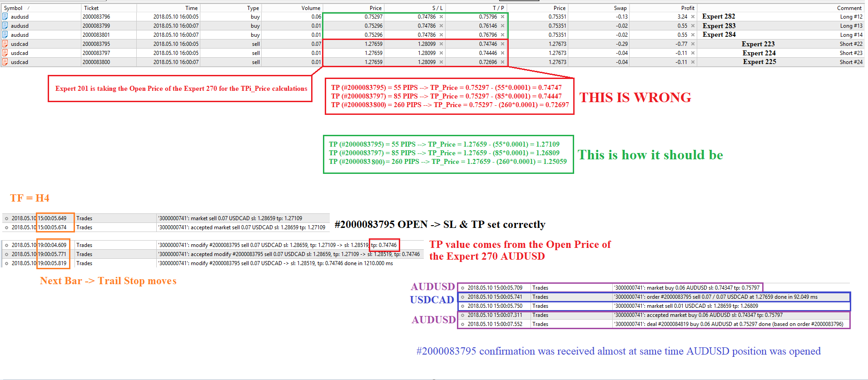Sort by the Volume column header
868x380 pixels.
[292, 8]
